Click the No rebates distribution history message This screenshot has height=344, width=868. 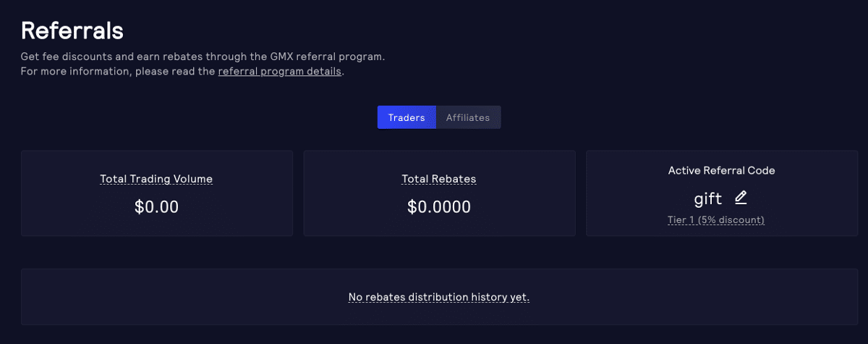coord(439,297)
